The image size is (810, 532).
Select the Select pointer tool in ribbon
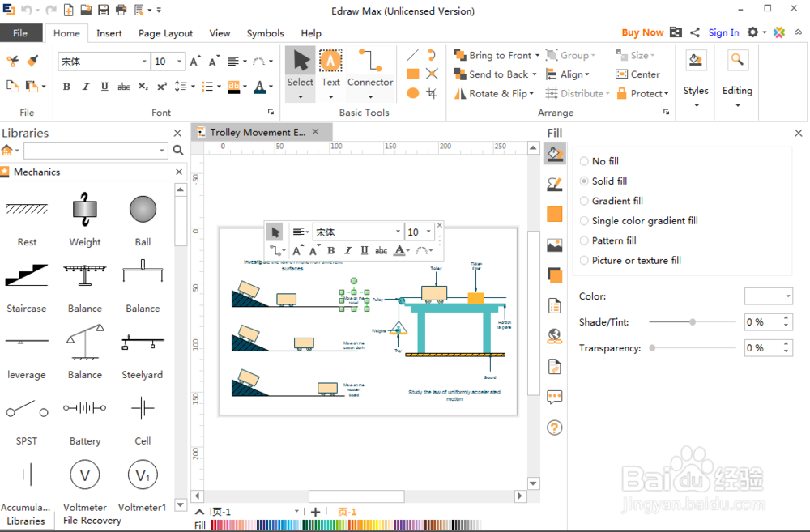point(301,74)
